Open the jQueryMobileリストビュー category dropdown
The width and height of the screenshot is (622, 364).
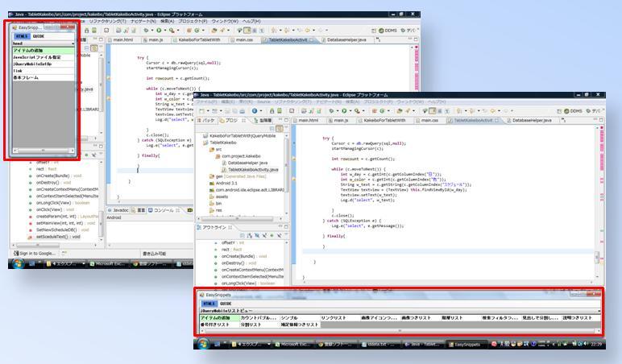tap(600, 311)
